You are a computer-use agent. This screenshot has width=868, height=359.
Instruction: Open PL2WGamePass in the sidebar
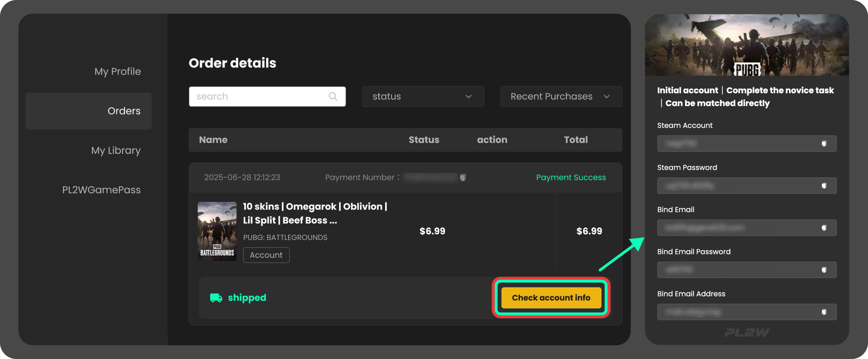101,190
